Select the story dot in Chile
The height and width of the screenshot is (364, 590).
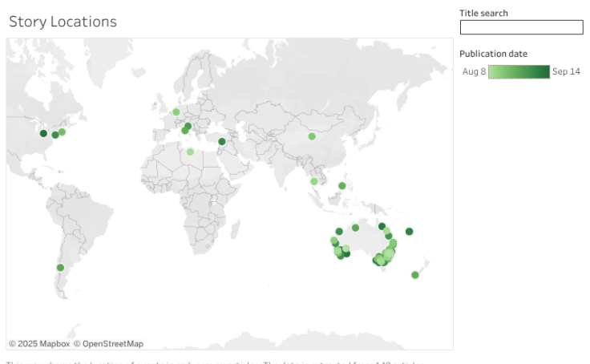[x=61, y=268]
